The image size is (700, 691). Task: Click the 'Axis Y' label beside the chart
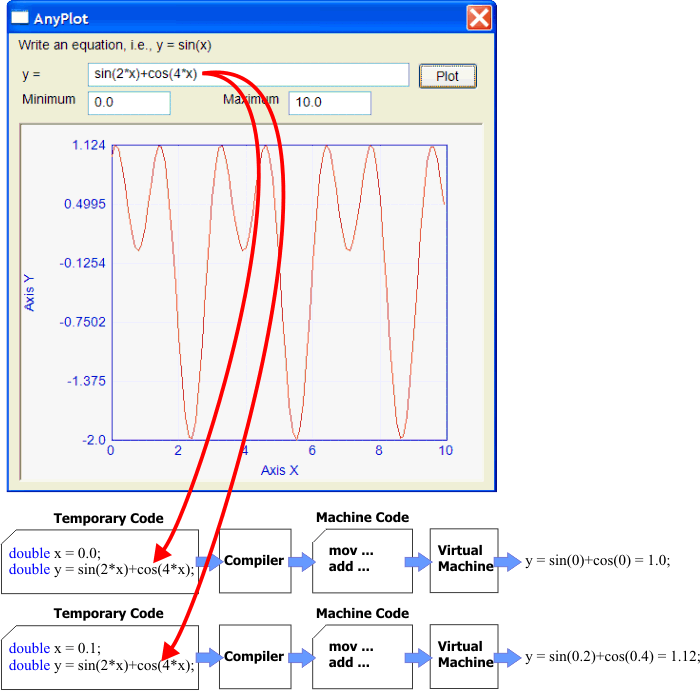coord(29,292)
